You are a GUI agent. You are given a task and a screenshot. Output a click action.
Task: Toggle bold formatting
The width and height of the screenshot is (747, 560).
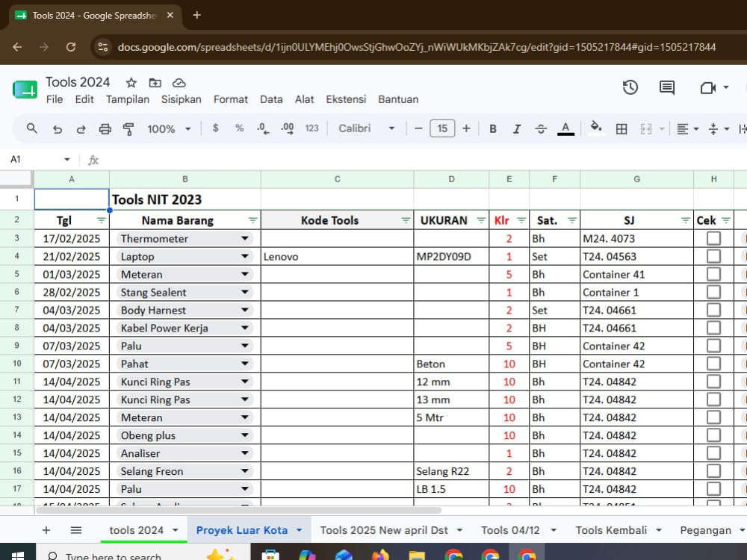(493, 129)
